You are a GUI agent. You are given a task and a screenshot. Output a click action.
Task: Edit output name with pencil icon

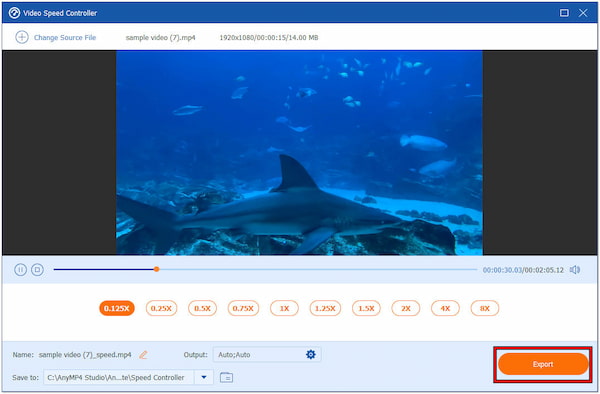(143, 355)
